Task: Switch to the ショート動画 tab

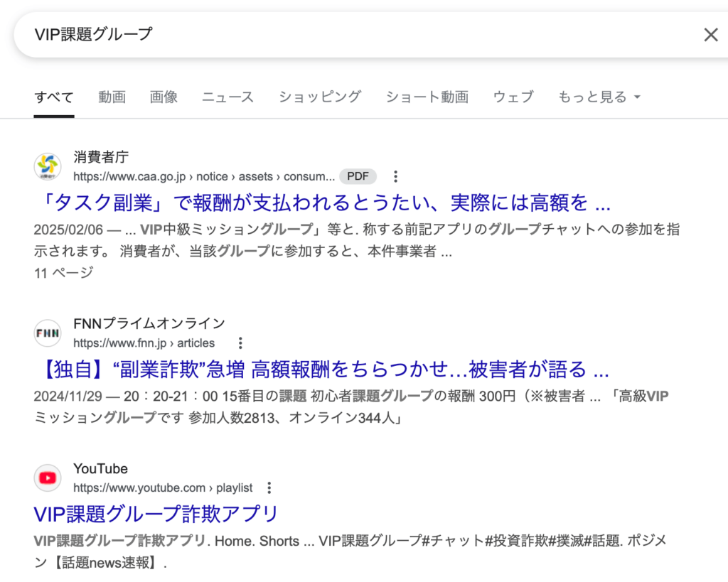Action: click(x=427, y=97)
